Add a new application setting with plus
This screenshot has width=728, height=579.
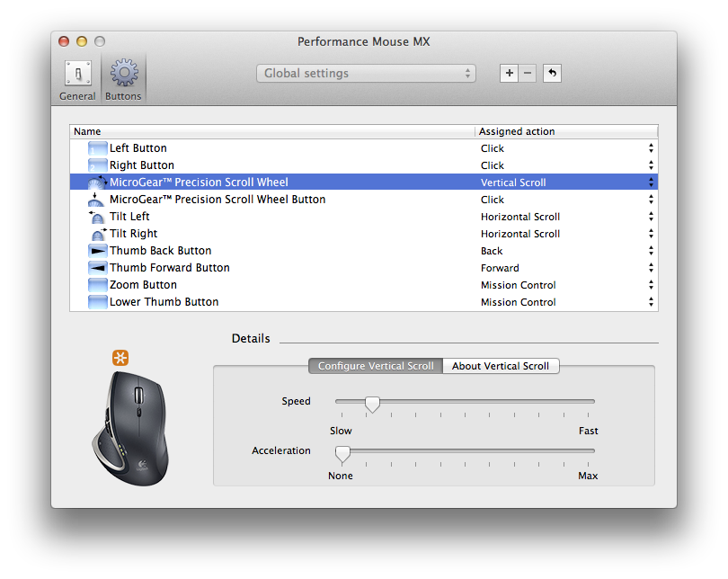point(510,73)
